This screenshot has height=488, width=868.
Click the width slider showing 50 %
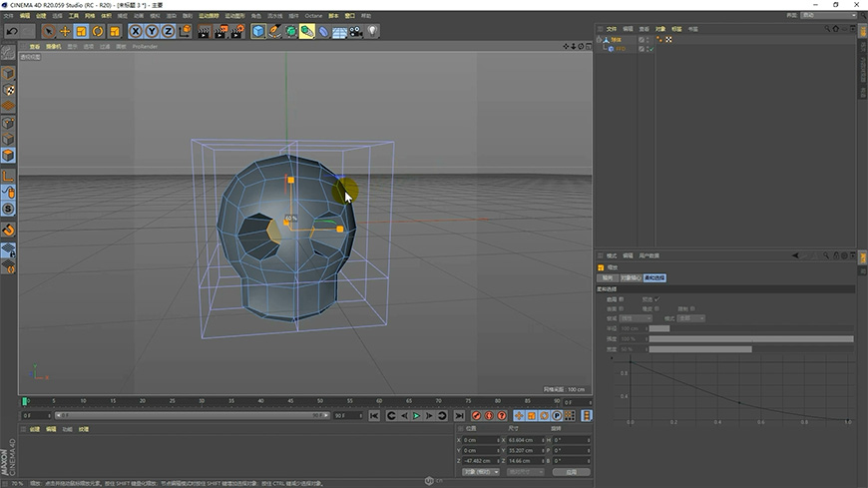751,349
